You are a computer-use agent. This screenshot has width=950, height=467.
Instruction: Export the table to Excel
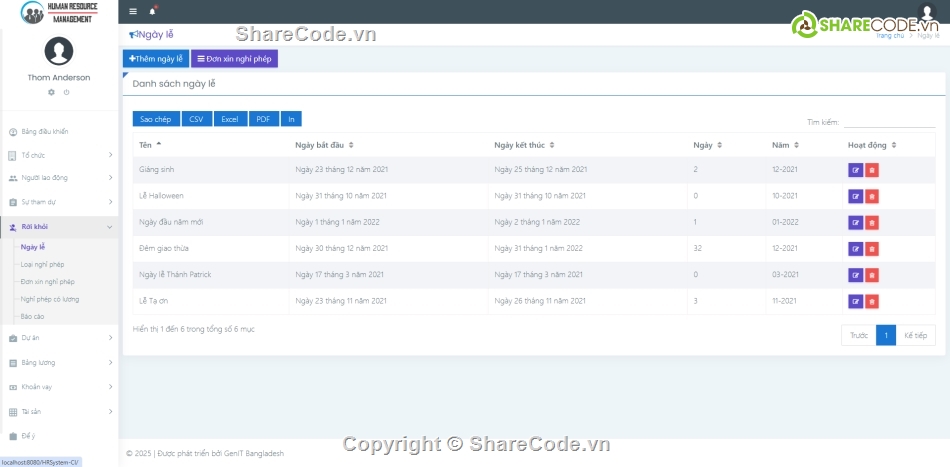[x=230, y=119]
